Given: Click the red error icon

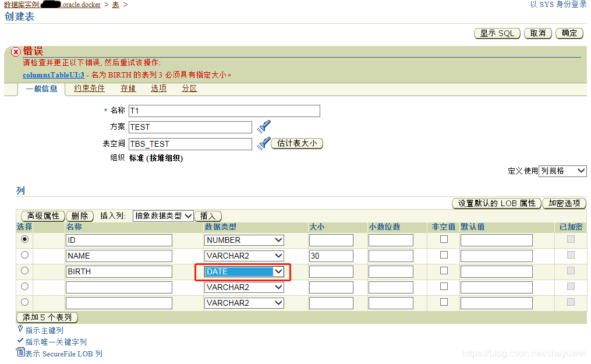Looking at the screenshot, I should 16,52.
